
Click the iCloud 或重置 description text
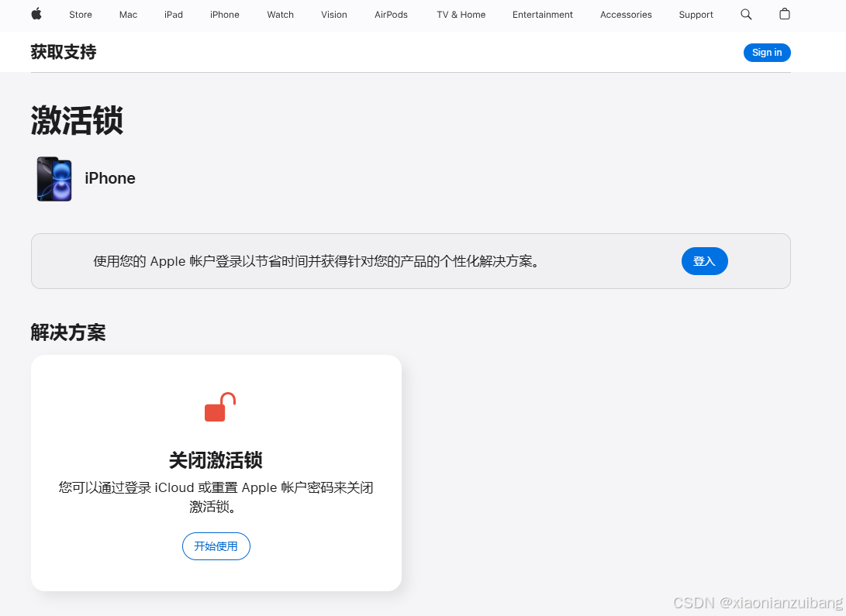tap(216, 497)
